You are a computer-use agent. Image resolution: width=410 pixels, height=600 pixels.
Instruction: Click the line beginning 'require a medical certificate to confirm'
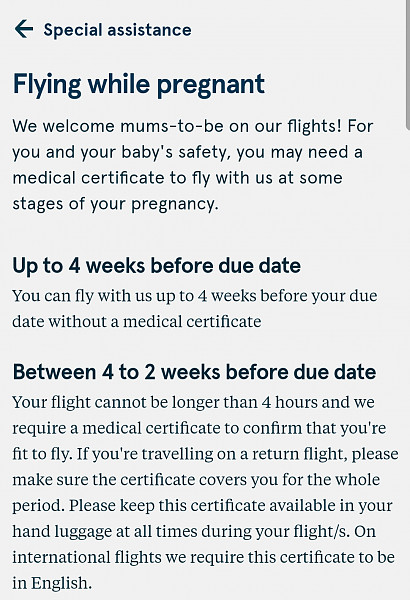pyautogui.click(x=199, y=428)
